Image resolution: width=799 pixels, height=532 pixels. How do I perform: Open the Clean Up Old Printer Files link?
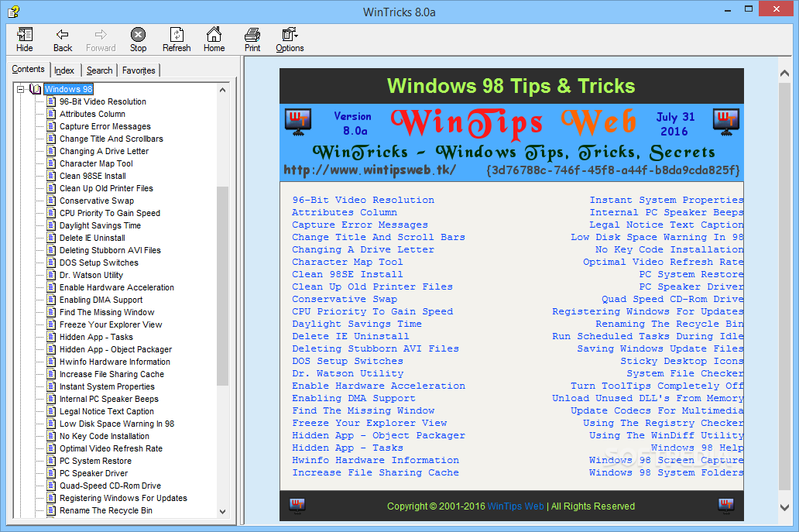(x=372, y=287)
